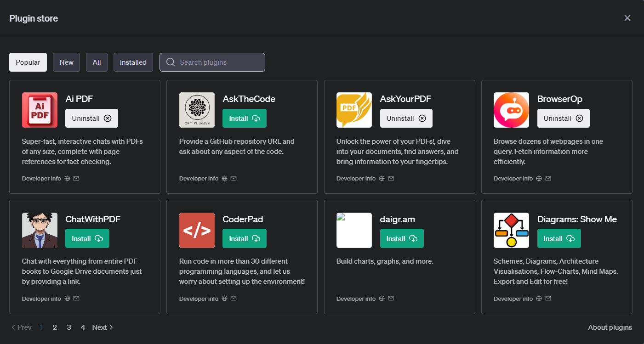Install the AskTheCode plugin
Viewport: 644px width, 344px height.
245,118
